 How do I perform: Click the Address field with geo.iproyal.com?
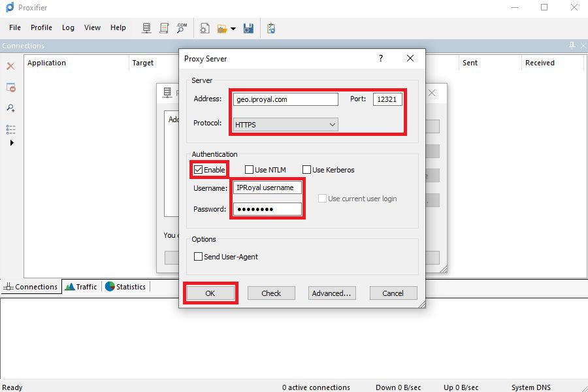[x=286, y=99]
